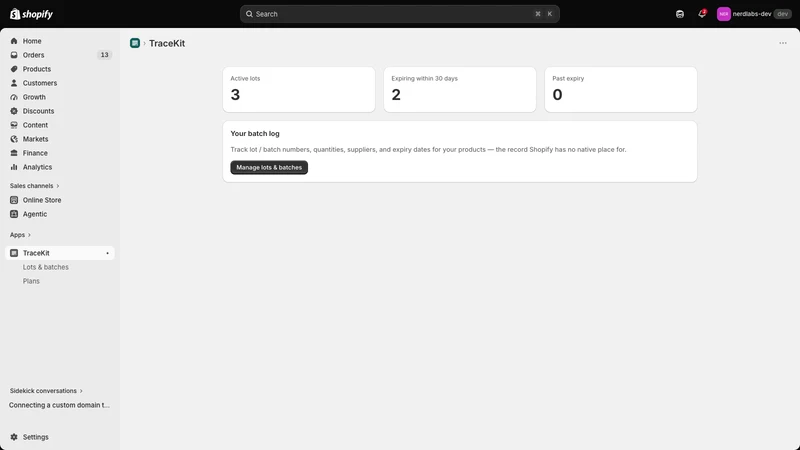Click the Products tag icon
Image resolution: width=800 pixels, height=450 pixels.
tap(14, 69)
